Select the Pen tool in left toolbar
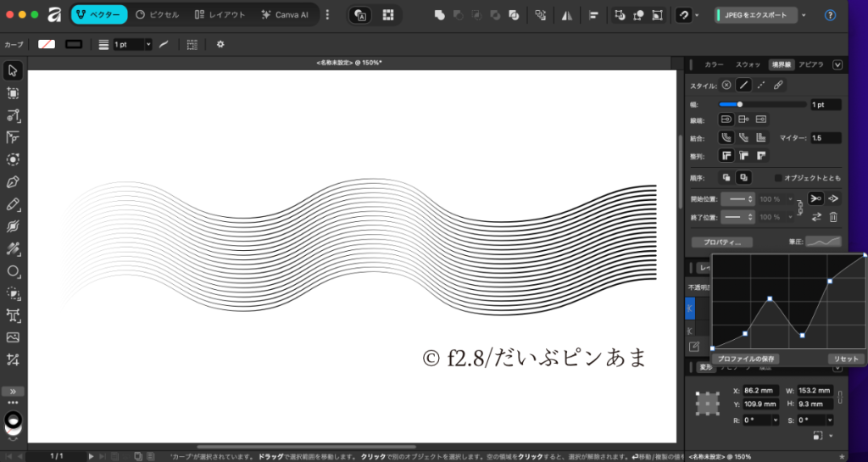Image resolution: width=868 pixels, height=462 pixels. [x=13, y=181]
